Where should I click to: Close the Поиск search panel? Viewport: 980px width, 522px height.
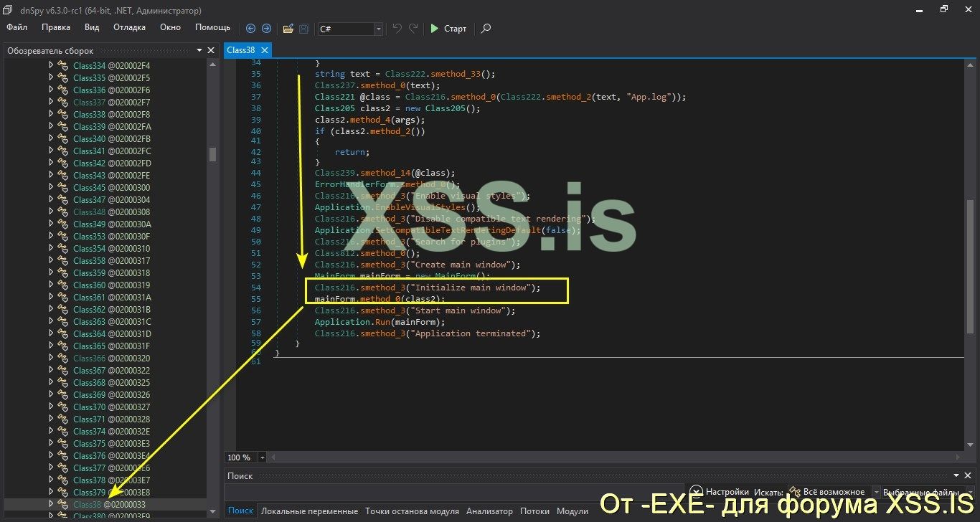(x=969, y=475)
